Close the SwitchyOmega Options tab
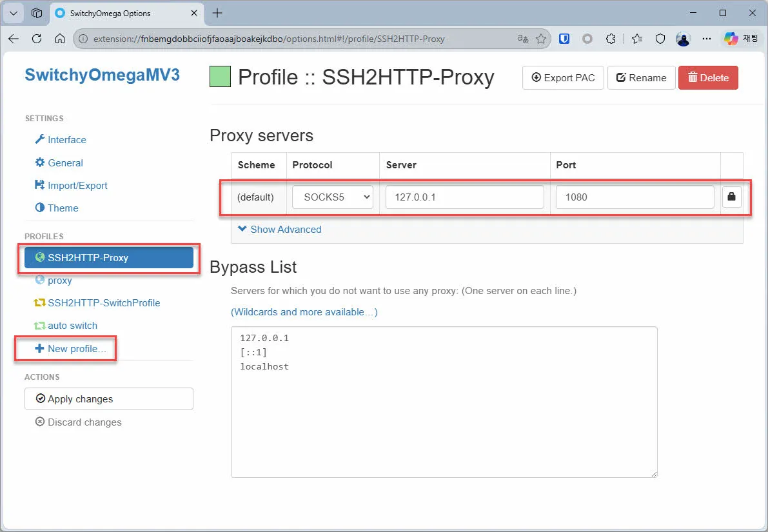This screenshot has height=532, width=768. 194,14
